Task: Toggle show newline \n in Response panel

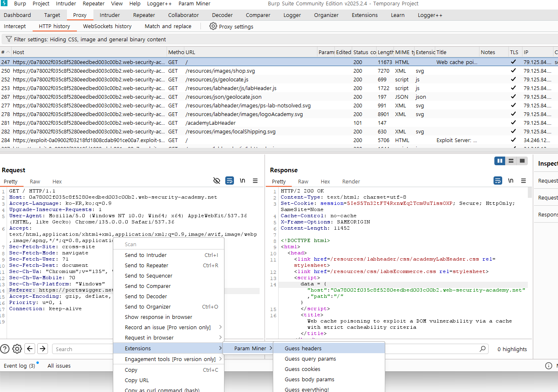Action: coord(511,181)
